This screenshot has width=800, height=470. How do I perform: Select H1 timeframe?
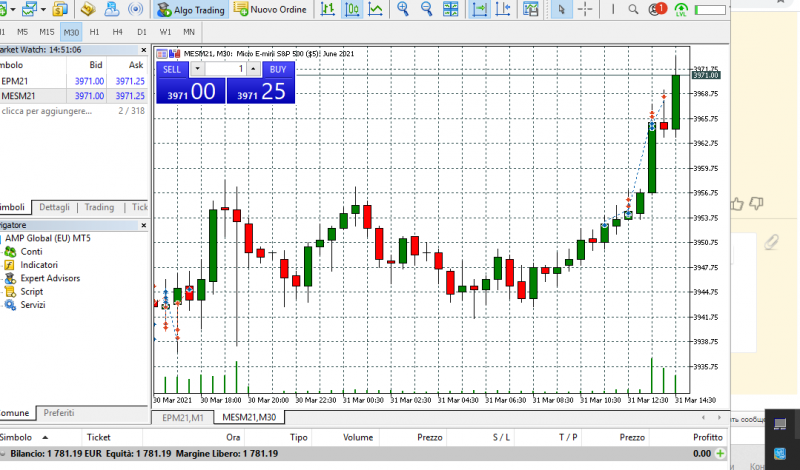point(94,32)
